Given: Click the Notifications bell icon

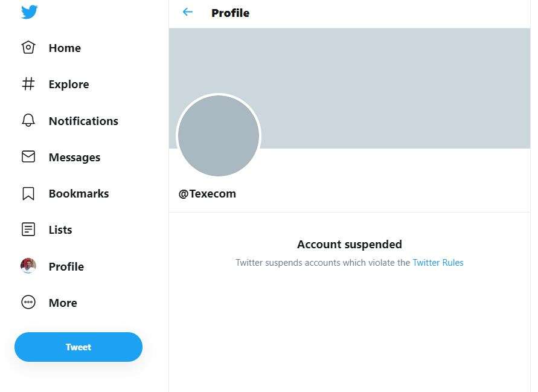Looking at the screenshot, I should coord(28,121).
